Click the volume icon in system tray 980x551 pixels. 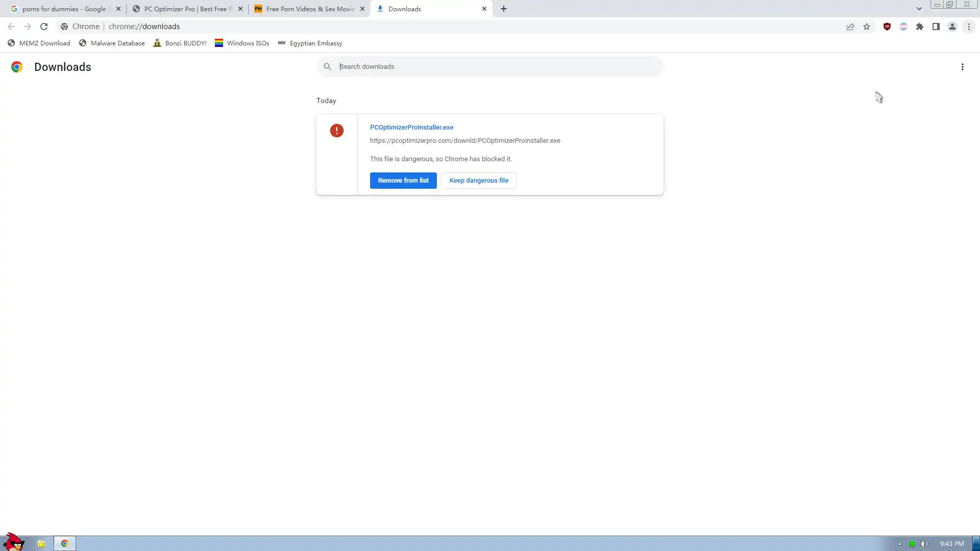point(924,544)
